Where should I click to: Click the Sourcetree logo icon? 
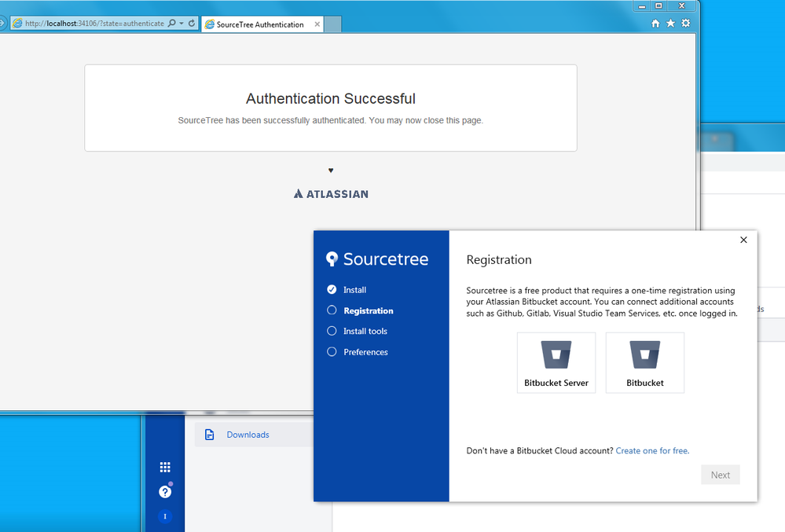[x=332, y=259]
